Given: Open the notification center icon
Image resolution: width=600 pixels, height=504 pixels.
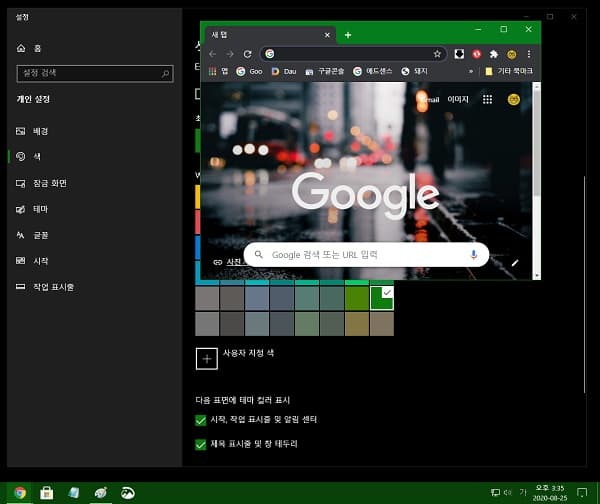Looking at the screenshot, I should pyautogui.click(x=582, y=493).
